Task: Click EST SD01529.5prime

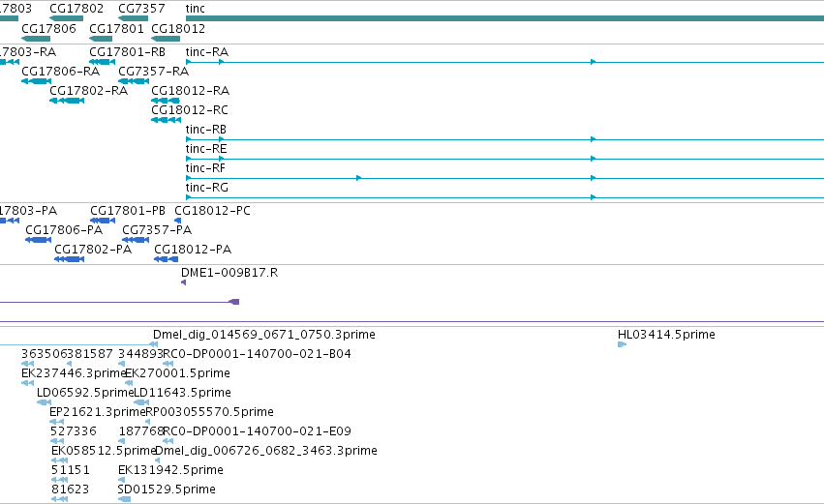Action: point(167,490)
